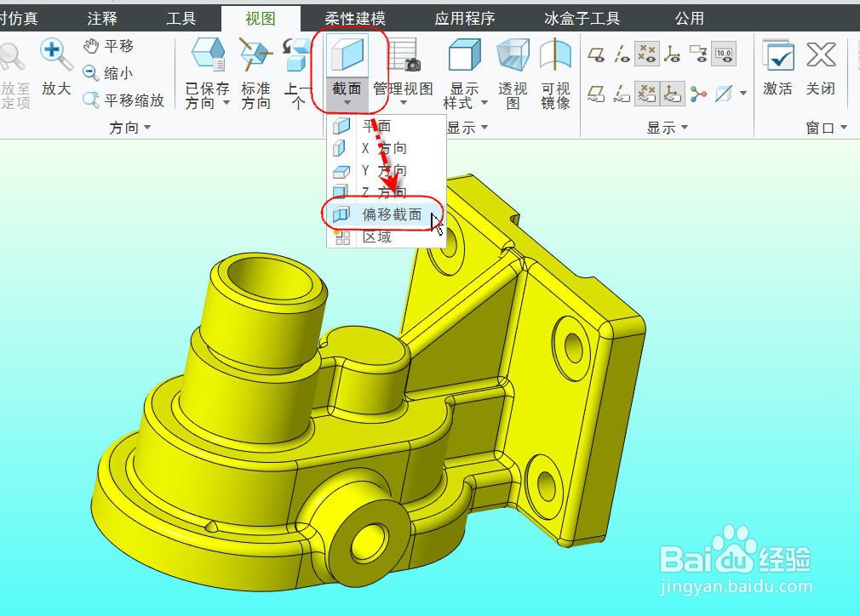
Task: Toggle plane tag display in lower row
Action: 596,94
